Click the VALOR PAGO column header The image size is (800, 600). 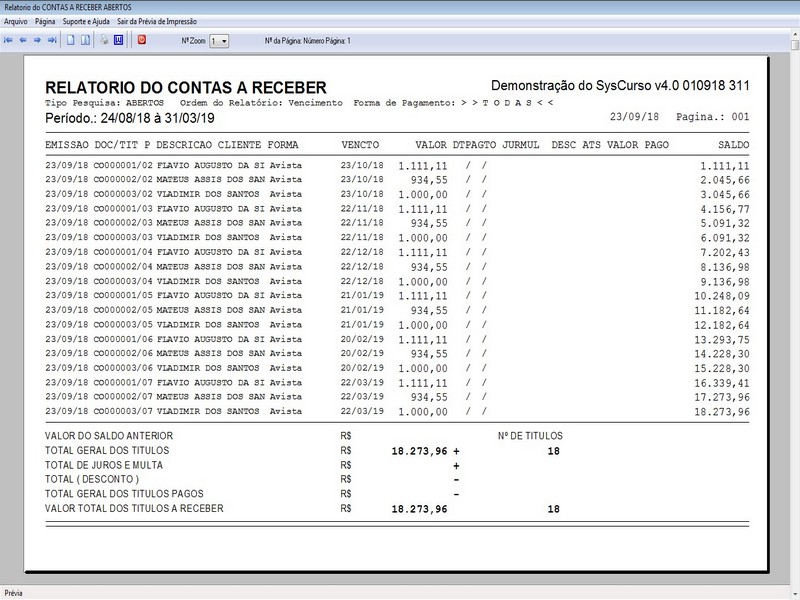point(638,145)
